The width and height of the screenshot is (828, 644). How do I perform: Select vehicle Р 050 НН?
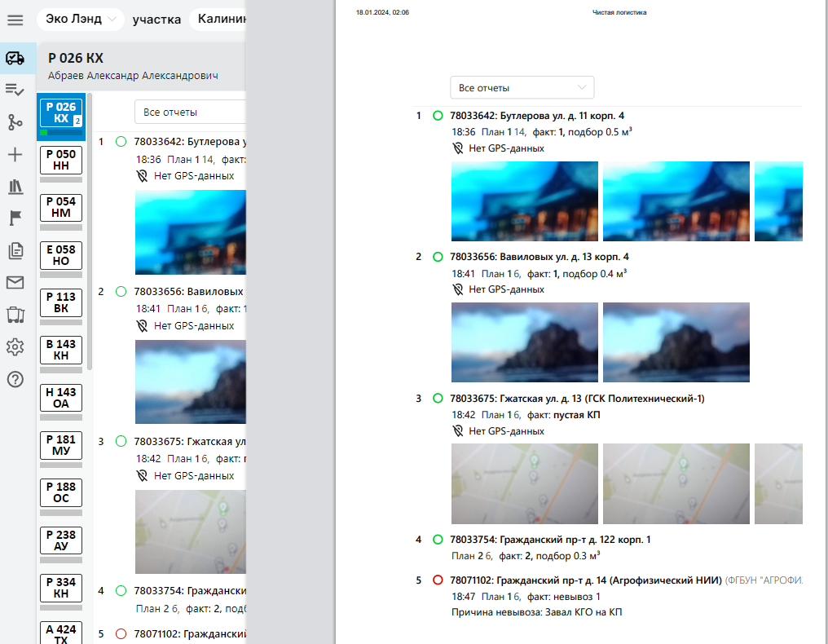pos(61,160)
